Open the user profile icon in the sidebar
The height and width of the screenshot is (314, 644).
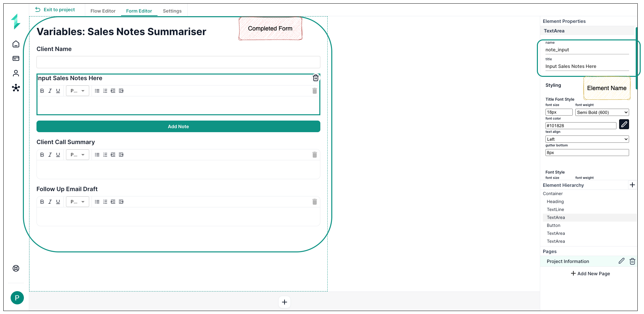(x=16, y=73)
